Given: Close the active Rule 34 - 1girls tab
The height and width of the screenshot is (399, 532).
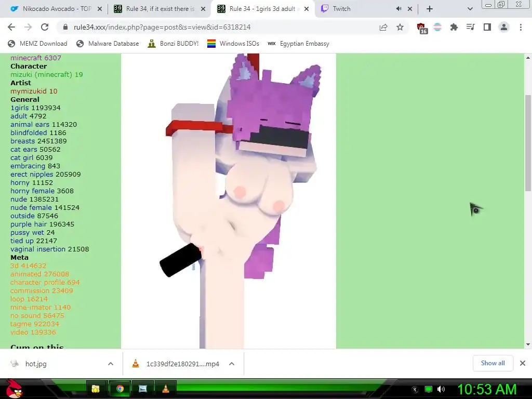Looking at the screenshot, I should click(x=307, y=9).
